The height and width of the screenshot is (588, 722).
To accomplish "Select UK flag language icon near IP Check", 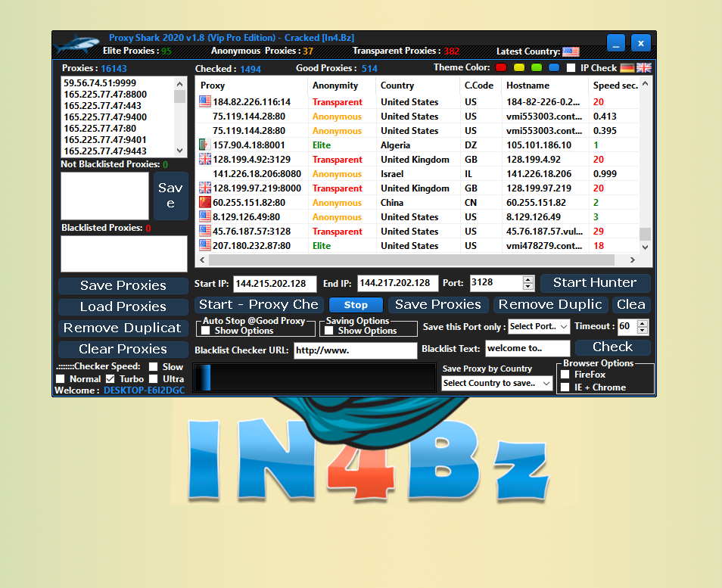I will coord(644,68).
